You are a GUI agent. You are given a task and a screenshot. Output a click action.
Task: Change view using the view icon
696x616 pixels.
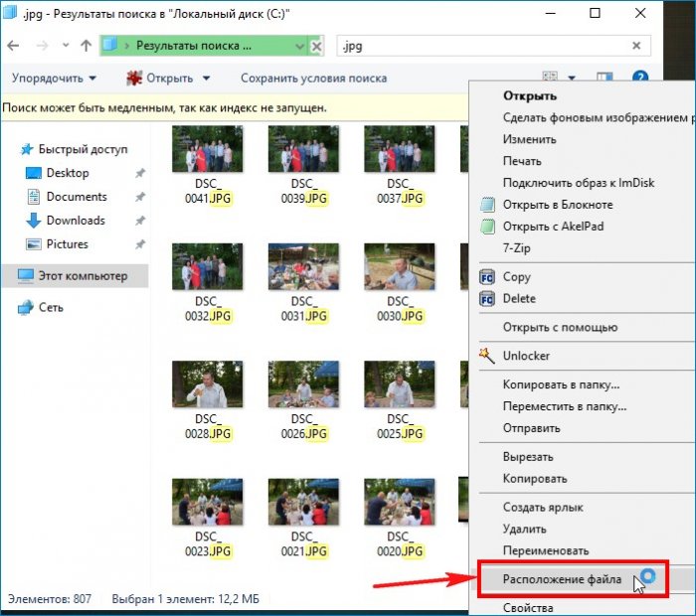coord(550,77)
